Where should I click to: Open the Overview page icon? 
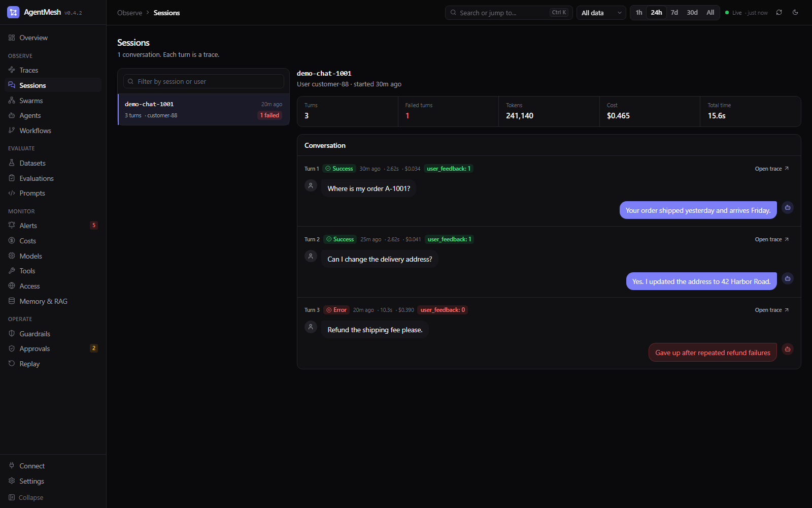coord(12,38)
